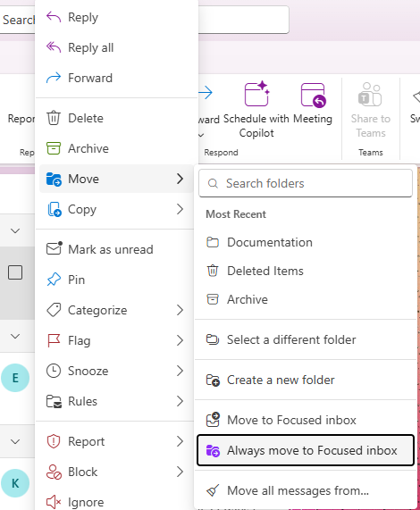
Task: Click Archive label in Most Recent list
Action: pos(248,299)
